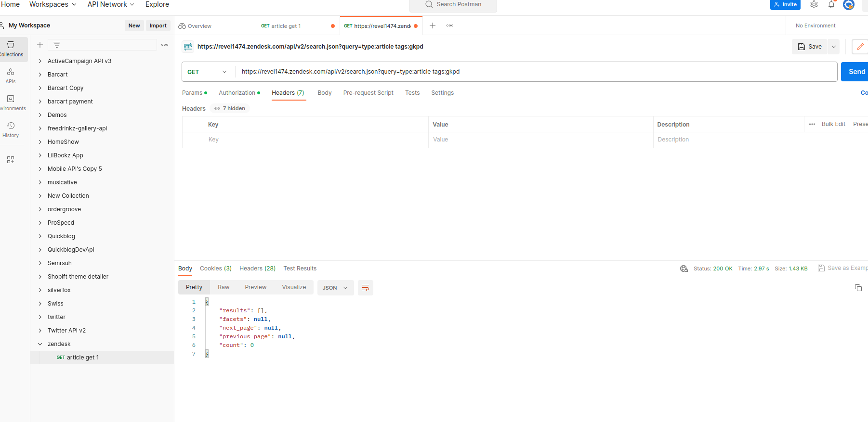
Task: Select the musicative collection row
Action: 102,182
